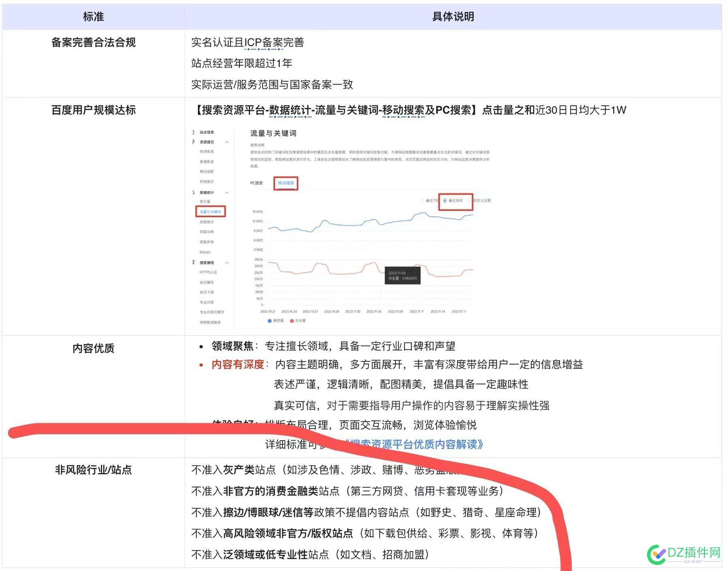Click the text 站点经营年限超过1年
This screenshot has height=571, width=728.
242,64
